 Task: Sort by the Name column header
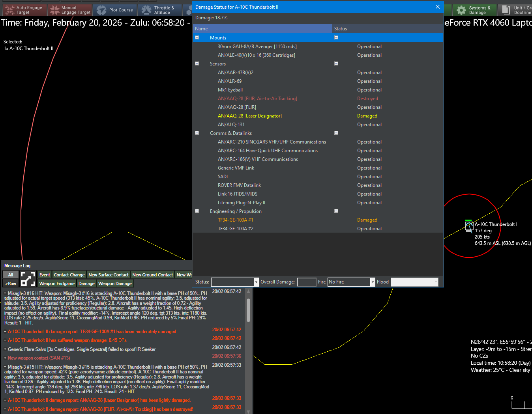coord(262,29)
